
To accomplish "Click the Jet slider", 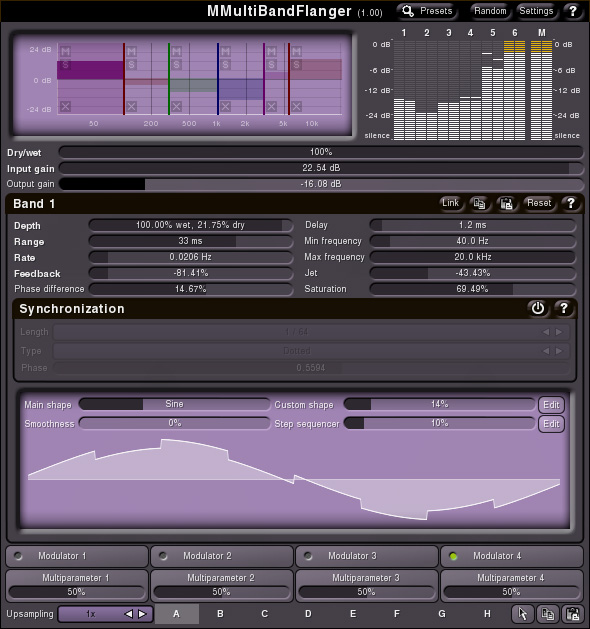I will point(472,273).
